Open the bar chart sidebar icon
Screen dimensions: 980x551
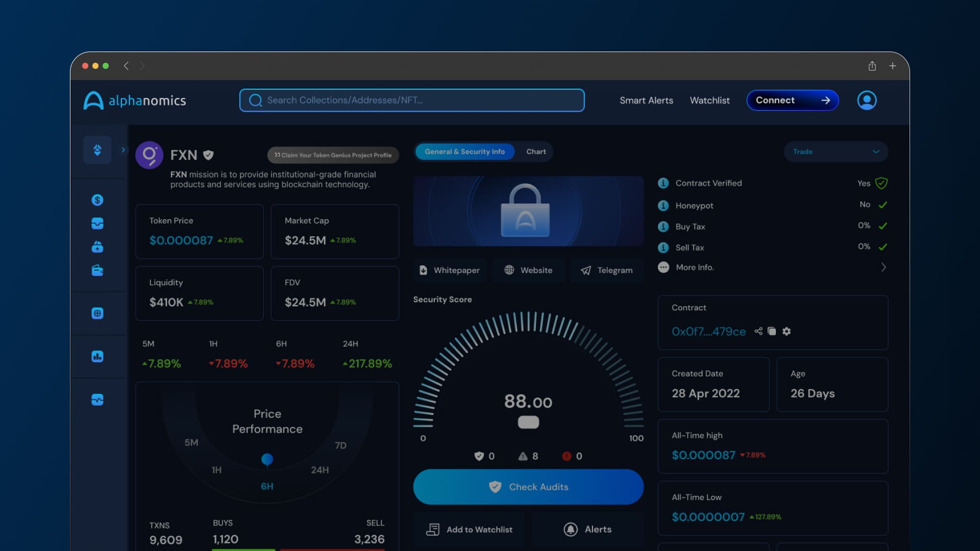point(97,356)
